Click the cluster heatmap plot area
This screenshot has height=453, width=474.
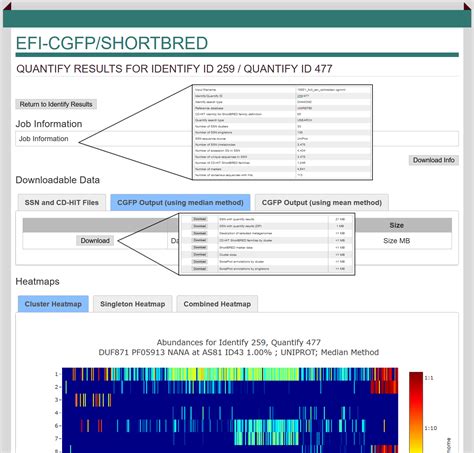click(x=230, y=410)
